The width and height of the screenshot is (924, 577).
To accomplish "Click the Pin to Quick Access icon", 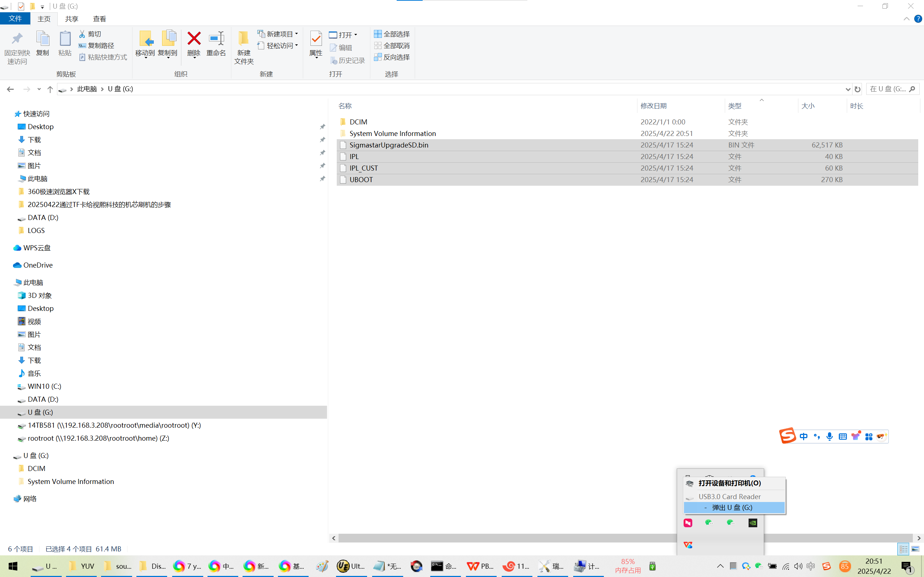I will pyautogui.click(x=17, y=39).
